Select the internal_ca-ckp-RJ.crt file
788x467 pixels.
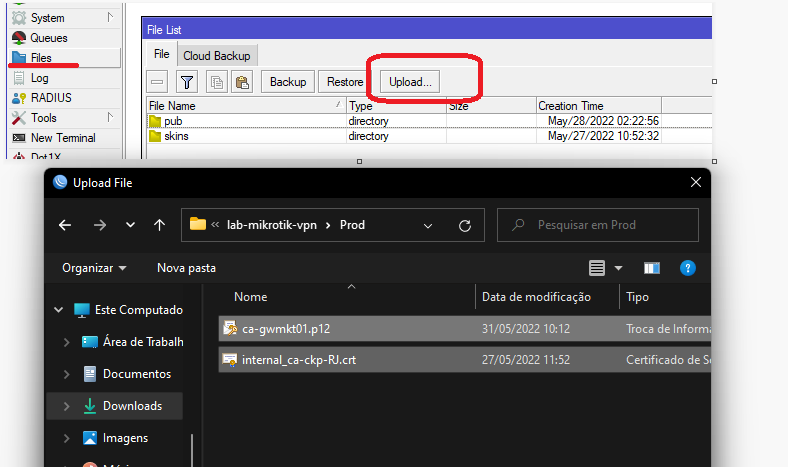click(465, 360)
